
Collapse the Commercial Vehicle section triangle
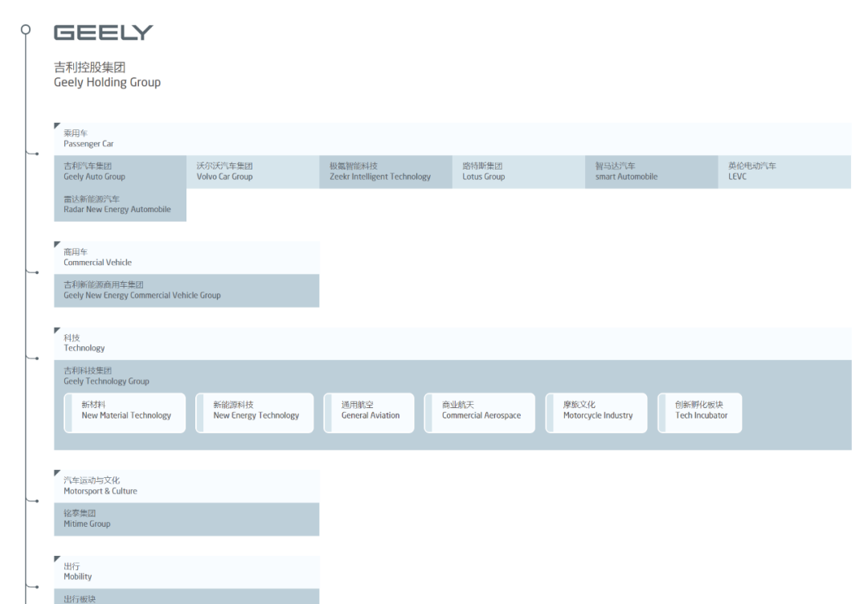click(57, 244)
